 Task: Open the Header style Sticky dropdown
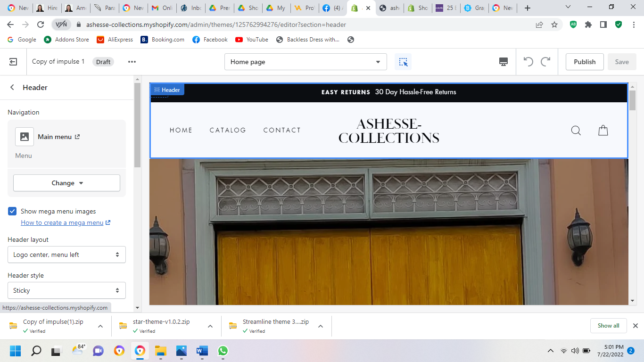click(x=66, y=290)
